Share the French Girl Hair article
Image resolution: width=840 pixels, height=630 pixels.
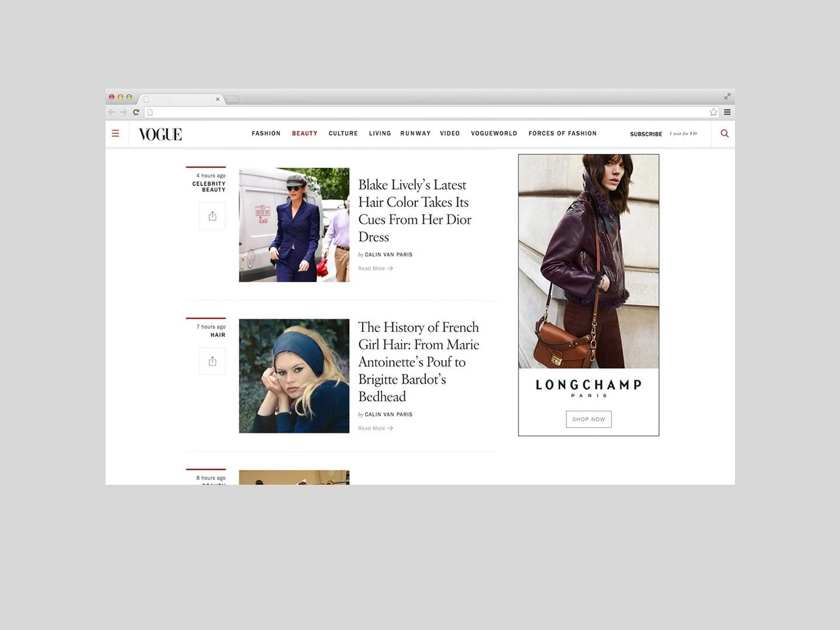(212, 361)
